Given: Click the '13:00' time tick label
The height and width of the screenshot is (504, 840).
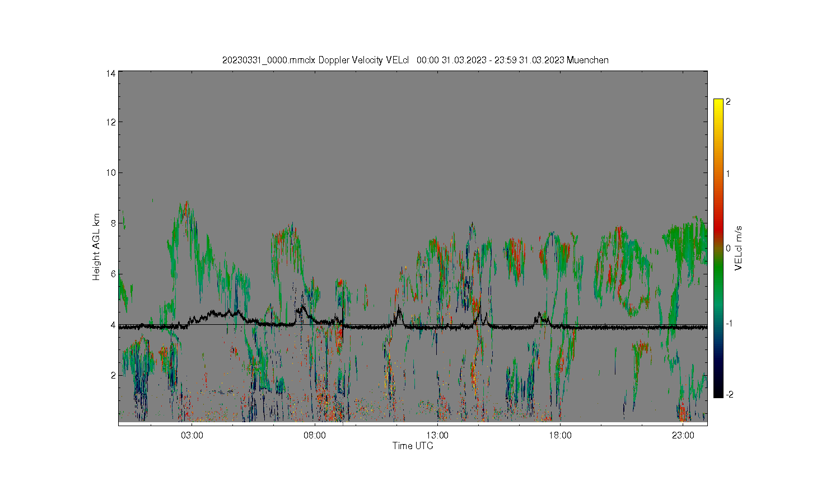Looking at the screenshot, I should click(437, 435).
